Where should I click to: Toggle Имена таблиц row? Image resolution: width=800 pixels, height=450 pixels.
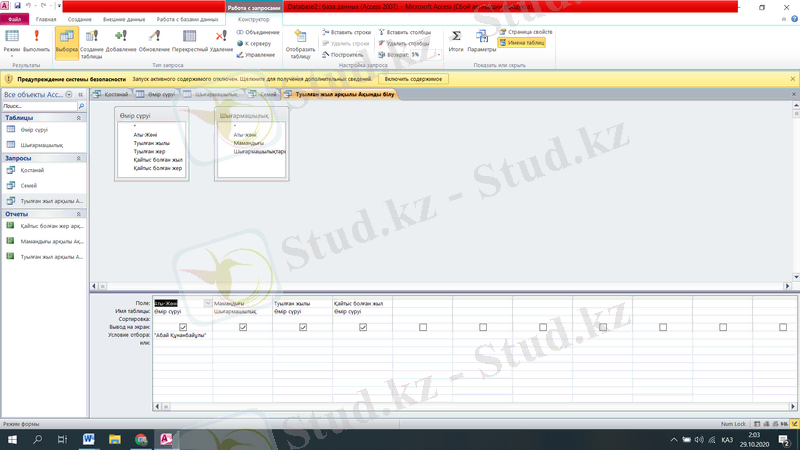[x=521, y=43]
